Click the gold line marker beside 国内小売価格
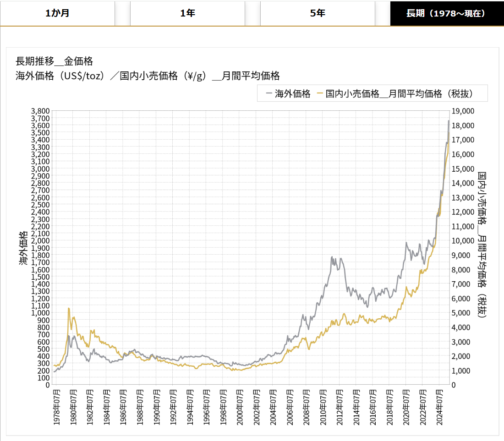 coord(320,94)
